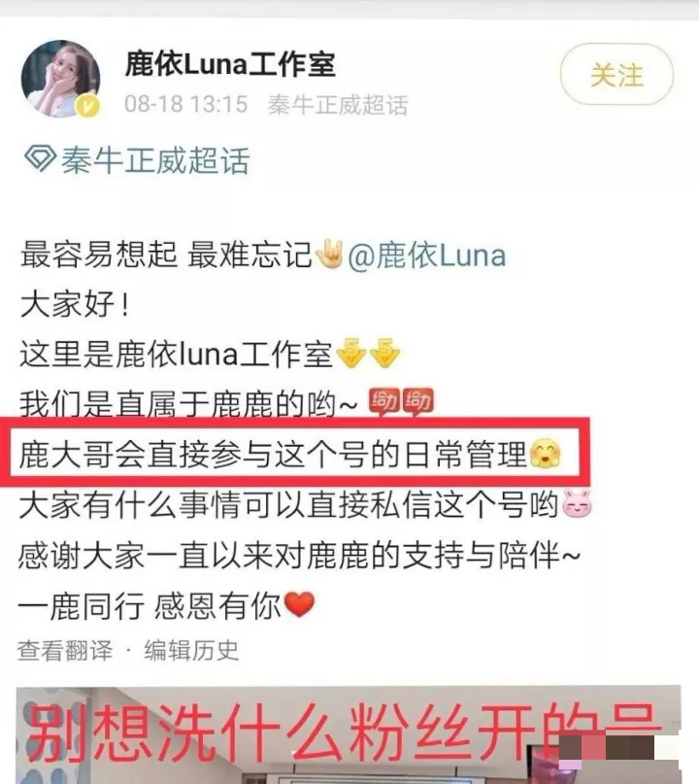Click the first red 哟 sticker

384,401
